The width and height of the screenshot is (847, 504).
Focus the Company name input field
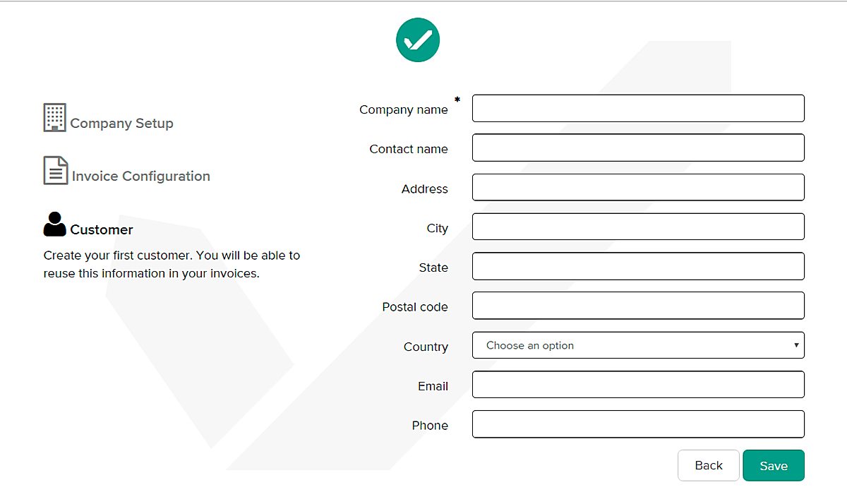click(638, 109)
